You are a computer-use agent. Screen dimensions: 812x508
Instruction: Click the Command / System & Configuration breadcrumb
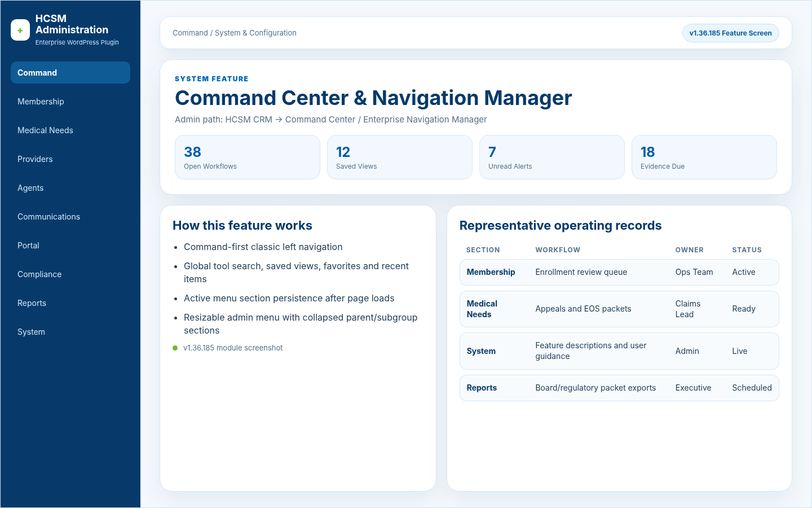pos(235,33)
